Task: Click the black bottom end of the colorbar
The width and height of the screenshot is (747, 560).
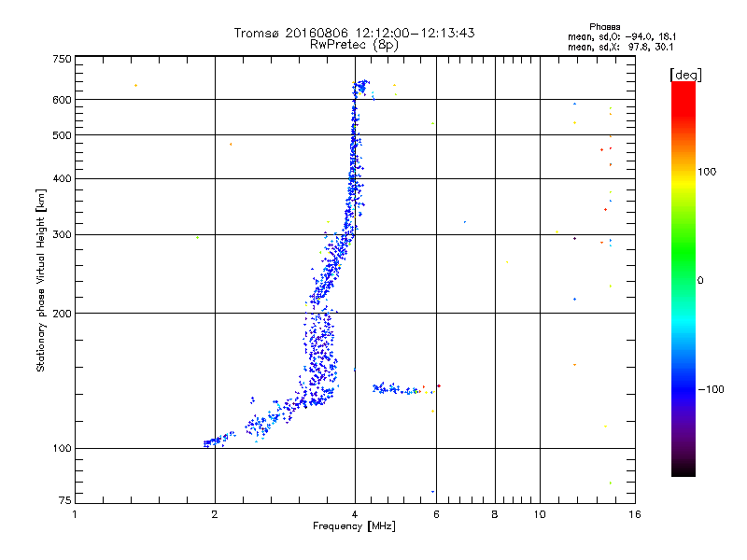Action: click(x=684, y=469)
